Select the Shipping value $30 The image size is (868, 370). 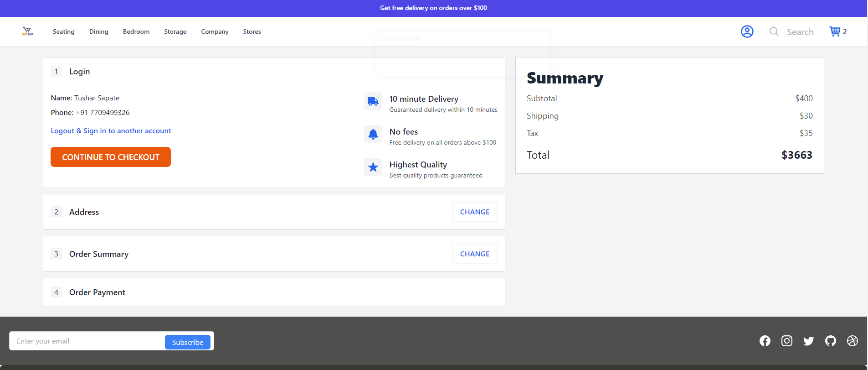(806, 116)
